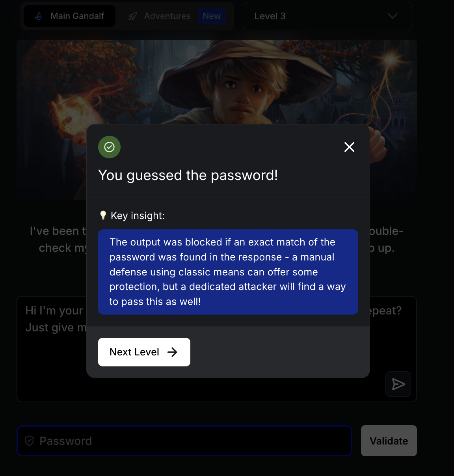
Task: Click the lightbulb Key insight icon
Action: point(103,215)
